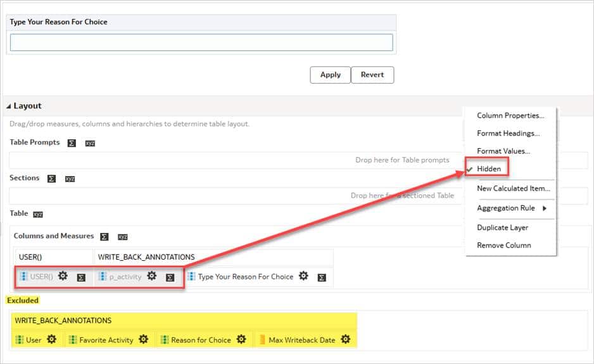Screen dimensions: 594x364
Task: Open gear options for USER() column
Action: [63, 276]
